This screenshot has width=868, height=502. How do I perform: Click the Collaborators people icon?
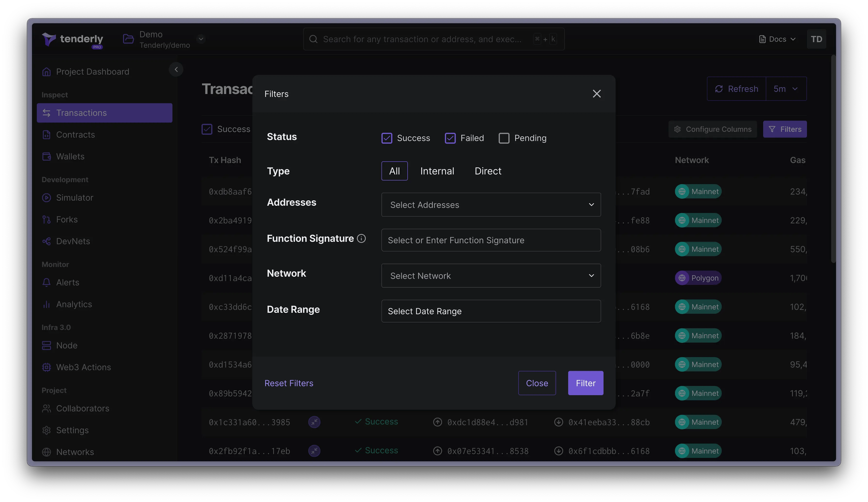(x=46, y=408)
